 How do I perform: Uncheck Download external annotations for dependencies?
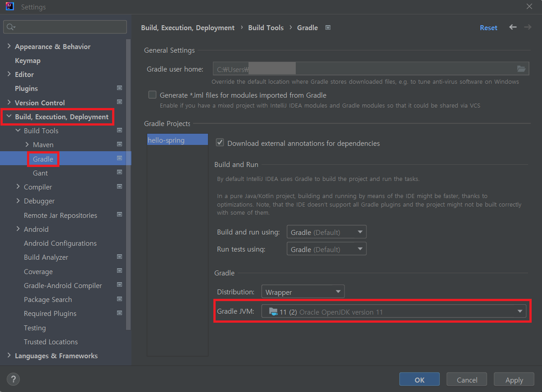[220, 143]
